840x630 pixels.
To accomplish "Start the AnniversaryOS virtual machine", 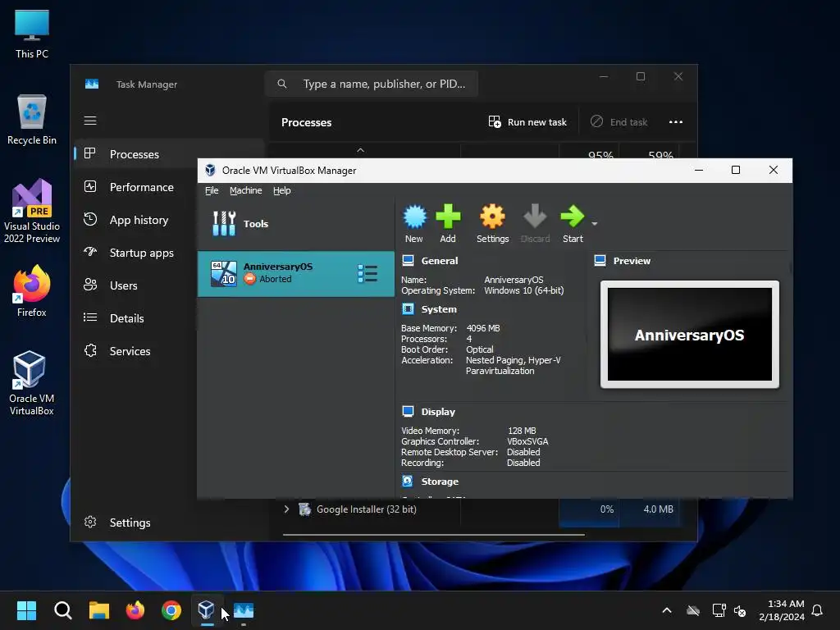I will (x=572, y=223).
